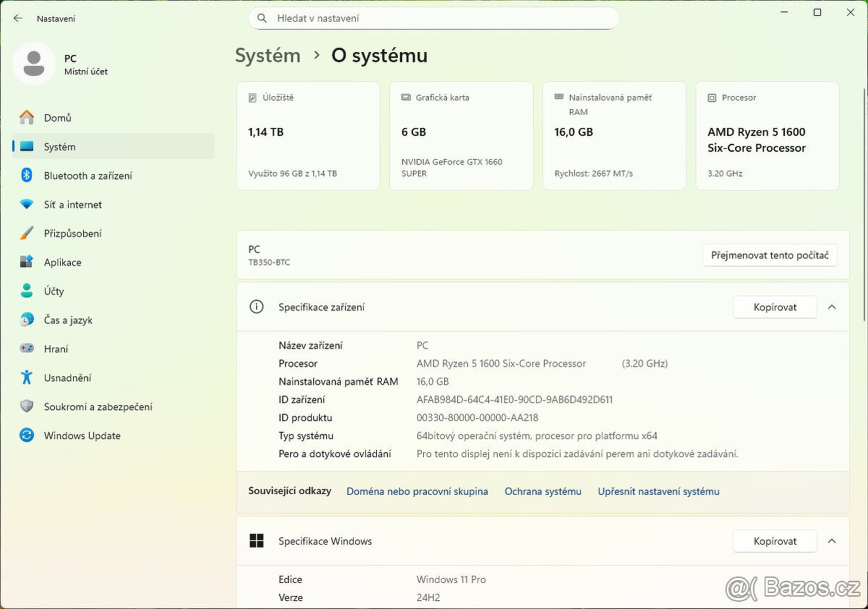
Task: Collapse the Specifikace zařízení section
Action: pyautogui.click(x=832, y=307)
